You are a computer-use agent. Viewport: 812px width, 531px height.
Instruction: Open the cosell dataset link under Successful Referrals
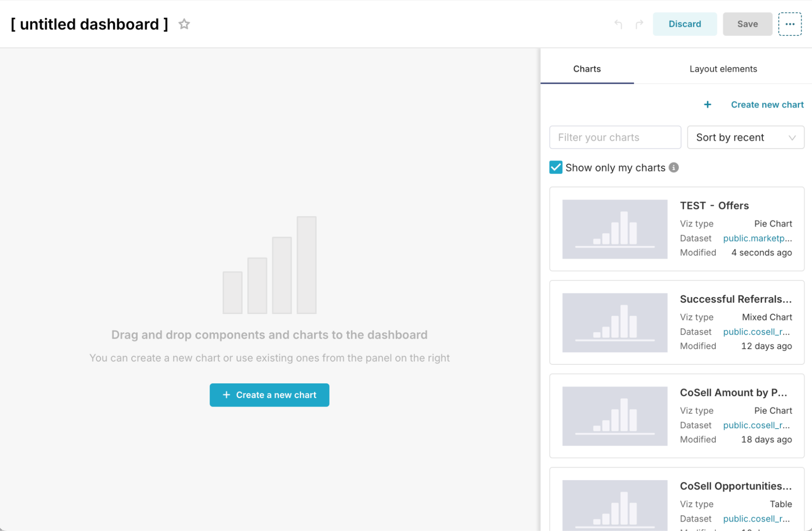click(x=756, y=332)
